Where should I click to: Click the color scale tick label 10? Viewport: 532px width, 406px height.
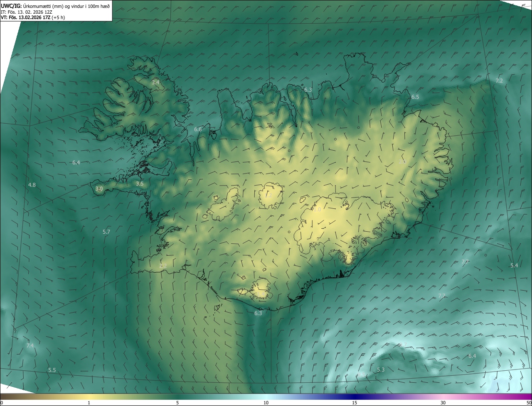point(266,403)
